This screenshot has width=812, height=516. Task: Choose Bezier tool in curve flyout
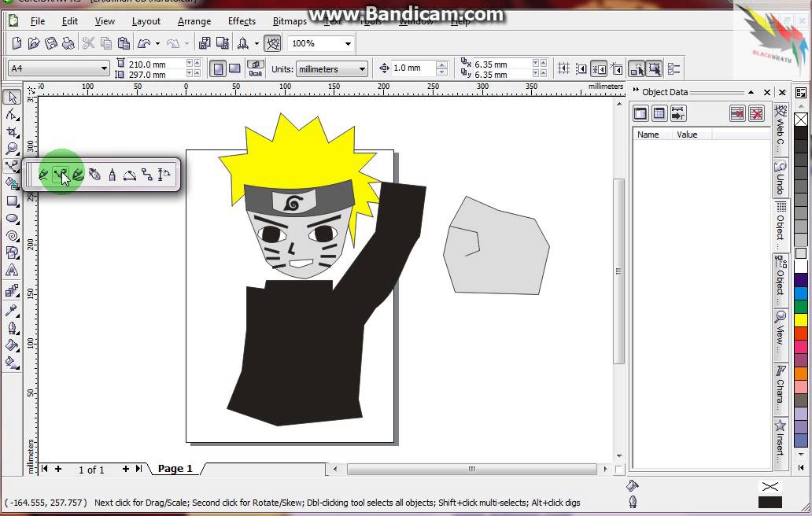click(61, 175)
